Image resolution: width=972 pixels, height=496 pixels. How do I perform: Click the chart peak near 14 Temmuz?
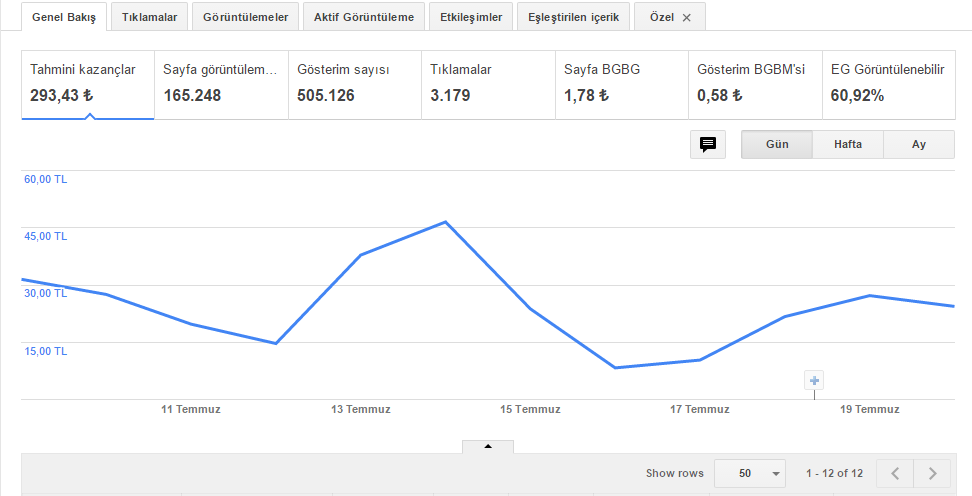coord(446,222)
